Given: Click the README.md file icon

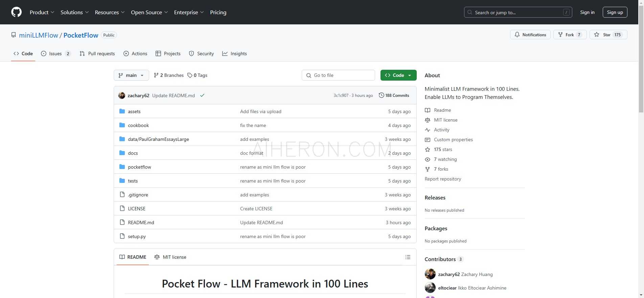Looking at the screenshot, I should (x=122, y=222).
